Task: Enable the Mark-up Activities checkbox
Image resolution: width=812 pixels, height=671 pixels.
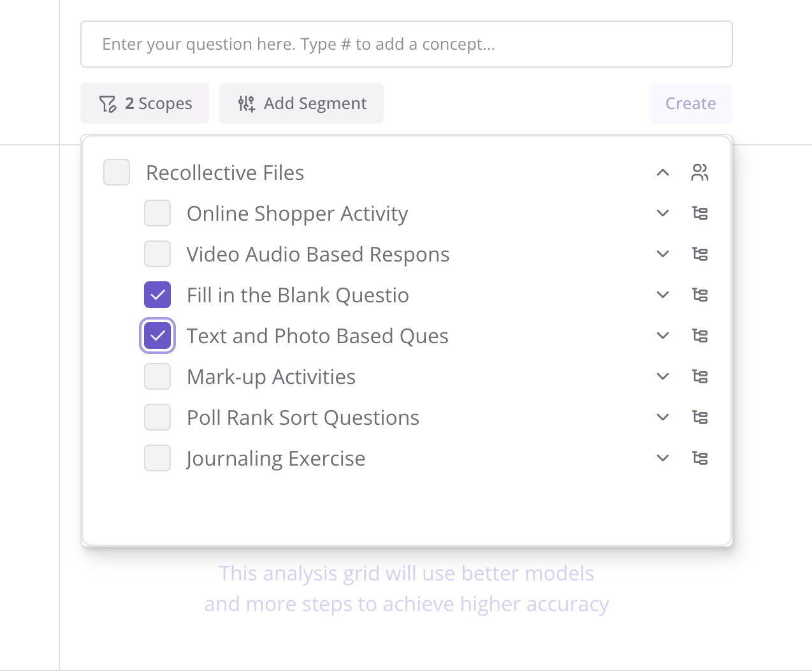Action: click(x=157, y=376)
